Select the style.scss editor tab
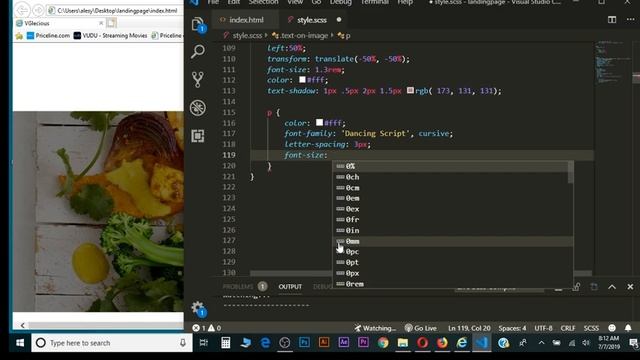Viewport: 640px width, 360px height. 311,20
